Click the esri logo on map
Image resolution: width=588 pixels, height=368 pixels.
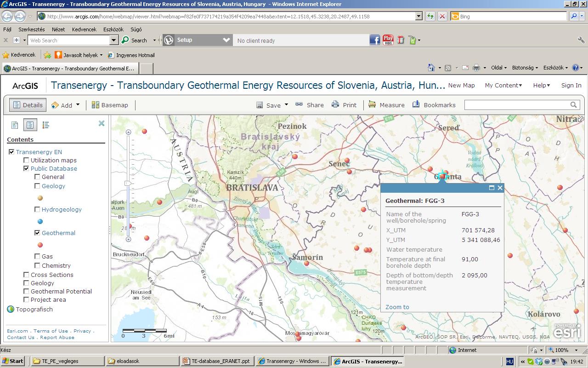pos(567,331)
